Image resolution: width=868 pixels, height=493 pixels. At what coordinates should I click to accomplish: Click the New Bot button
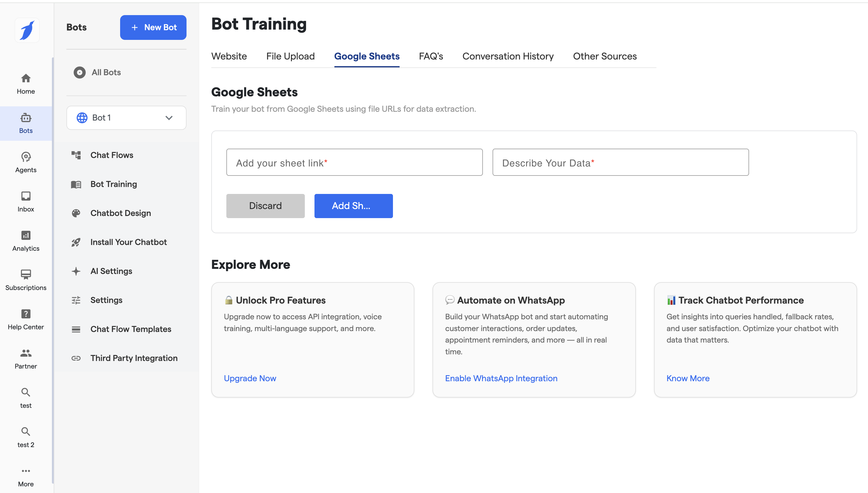(x=153, y=27)
